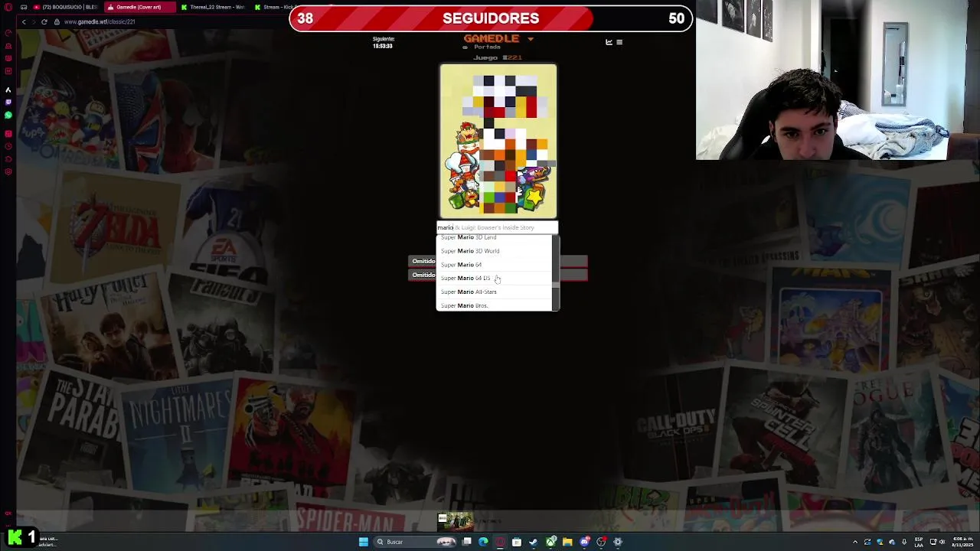Screen dimensions: 980x551
Task: Open the WhatsApp sidebar icon
Action: click(8, 115)
